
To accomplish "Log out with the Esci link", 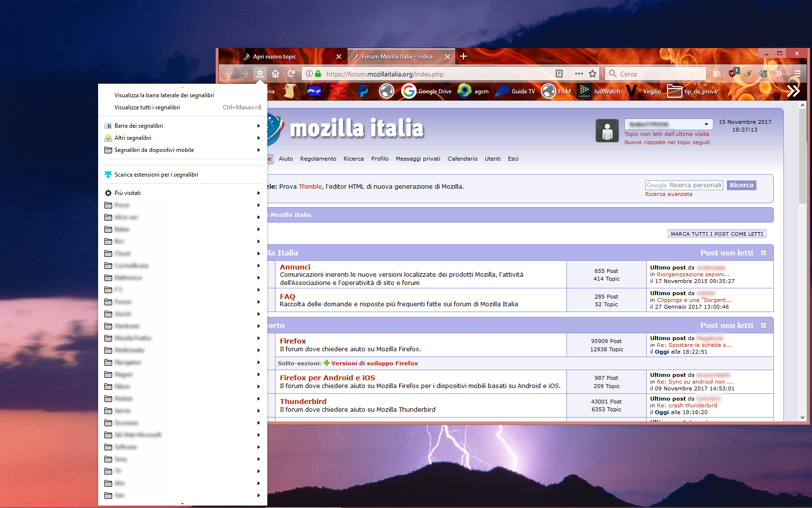I will coord(513,159).
